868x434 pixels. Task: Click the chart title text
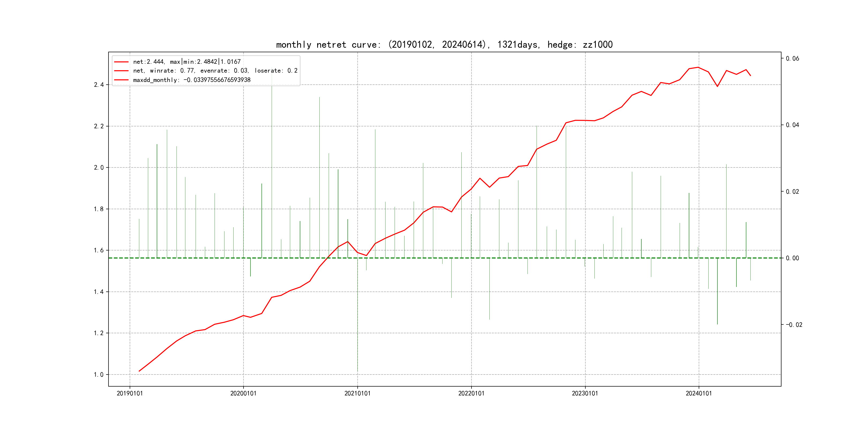click(x=444, y=44)
